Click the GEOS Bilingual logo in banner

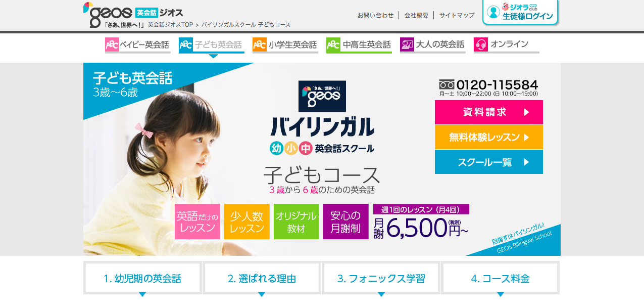(x=322, y=96)
